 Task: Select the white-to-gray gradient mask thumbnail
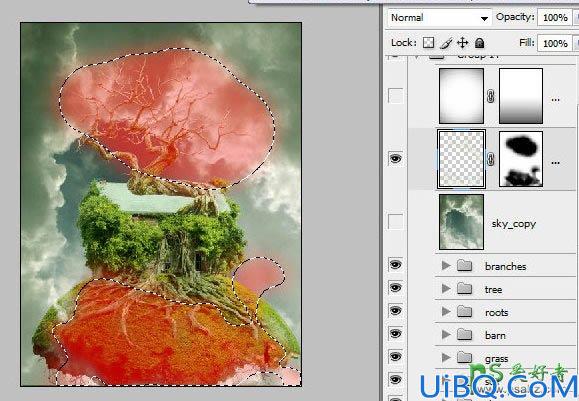[x=521, y=96]
